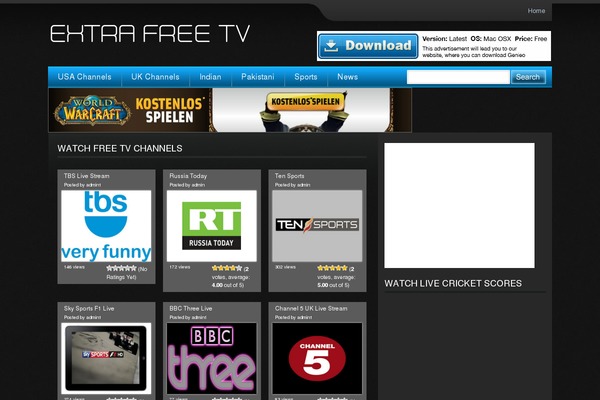Click '146 views' under TBS Live Stream
This screenshot has height=400, width=600.
(74, 267)
